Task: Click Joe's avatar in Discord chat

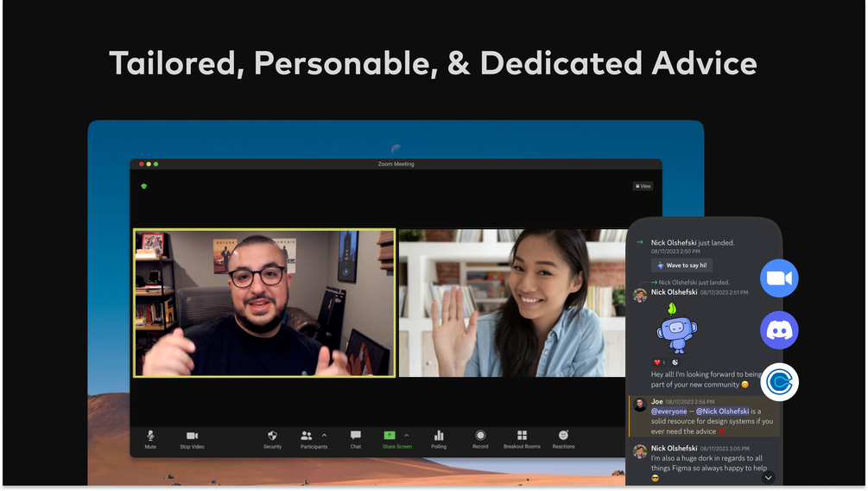Action: point(640,405)
